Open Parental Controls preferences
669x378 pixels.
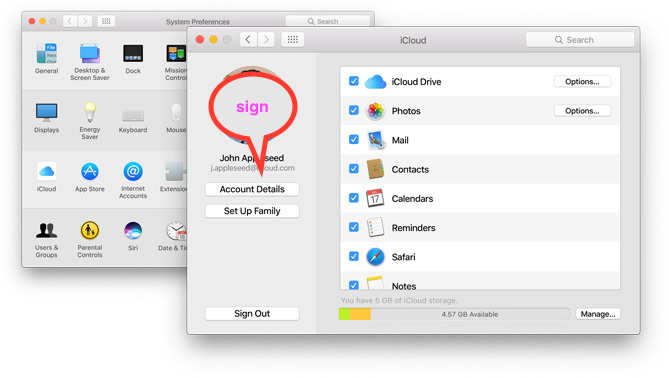click(90, 239)
